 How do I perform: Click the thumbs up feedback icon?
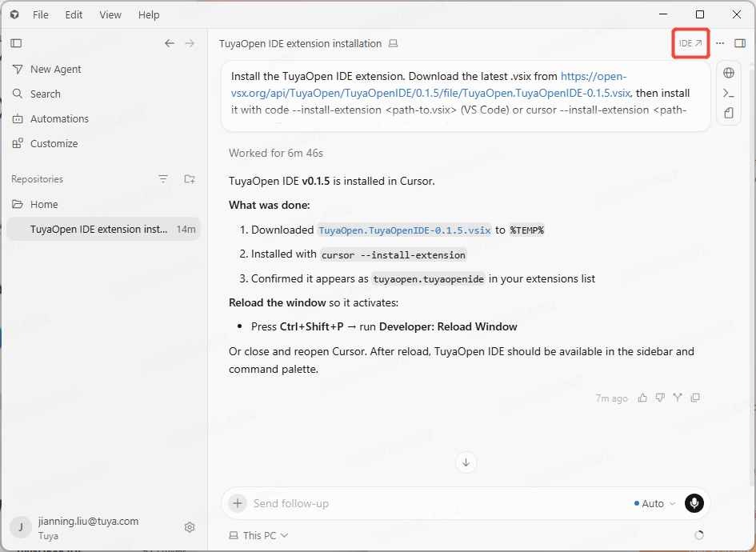(x=642, y=398)
